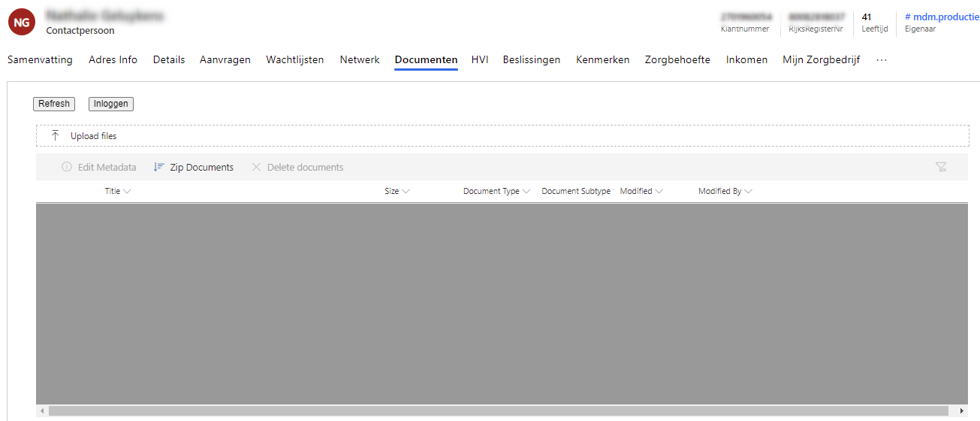Click the Upload files arrow icon
Screen dimensions: 980x421
[x=56, y=136]
